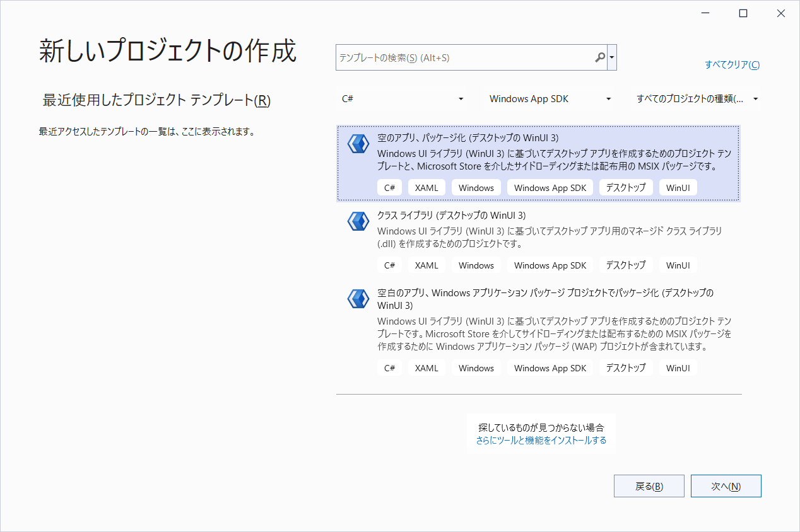Click the 戻る(B) button
The height and width of the screenshot is (532, 800).
[x=649, y=486]
